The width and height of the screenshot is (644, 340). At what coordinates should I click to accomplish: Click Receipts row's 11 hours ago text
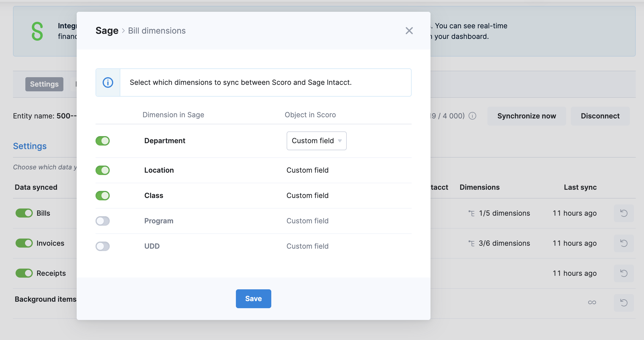[x=575, y=273]
